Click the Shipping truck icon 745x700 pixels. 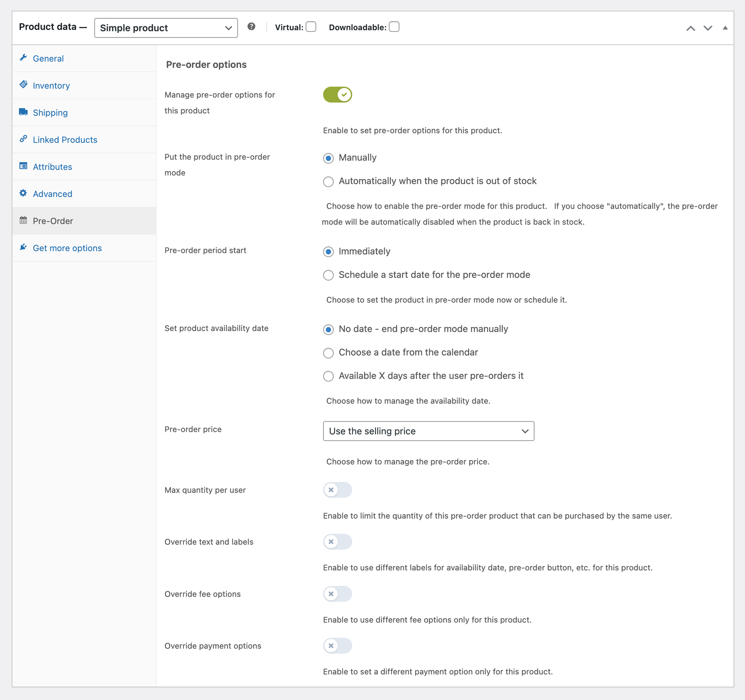point(23,112)
